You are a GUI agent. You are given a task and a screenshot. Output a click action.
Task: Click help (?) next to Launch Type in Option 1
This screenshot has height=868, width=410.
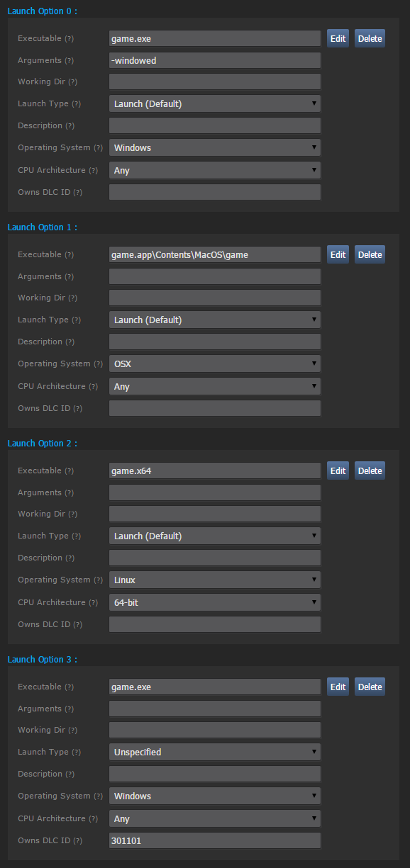76,320
